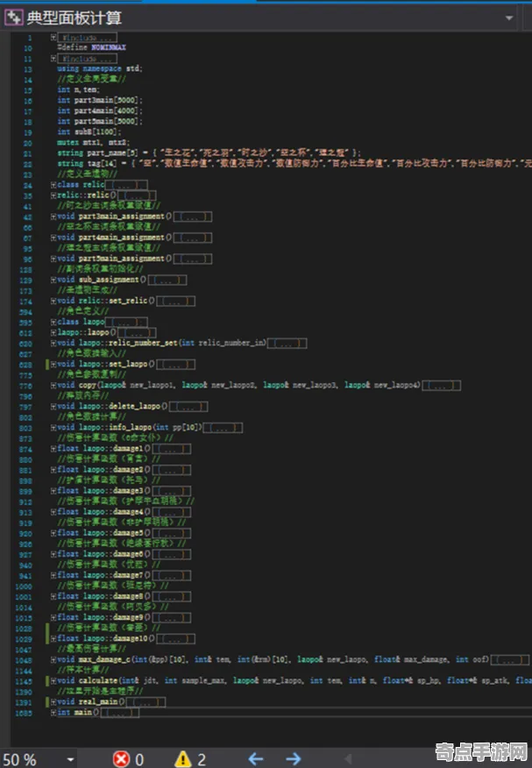Expand the class relic code block
Screen dimensions: 532x768
coord(53,185)
